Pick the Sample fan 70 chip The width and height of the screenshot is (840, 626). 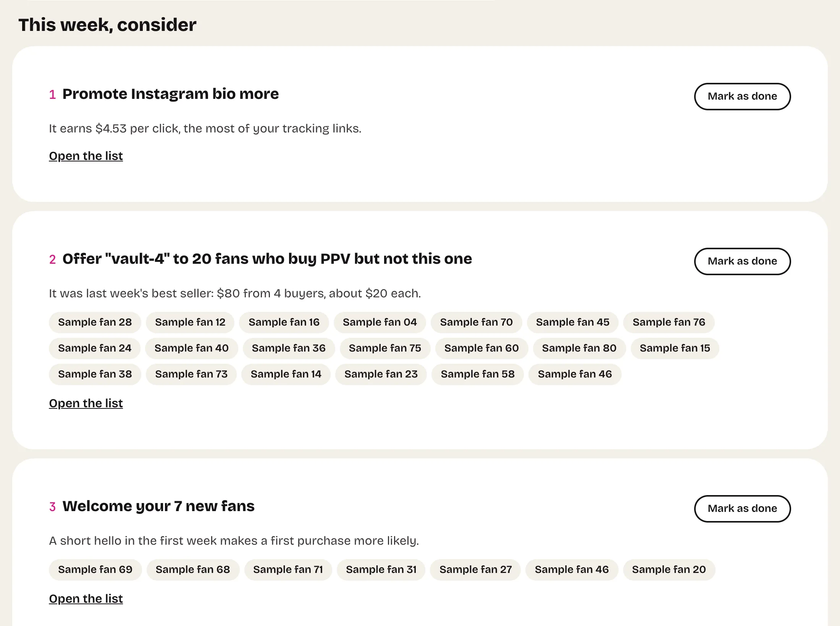pyautogui.click(x=477, y=322)
